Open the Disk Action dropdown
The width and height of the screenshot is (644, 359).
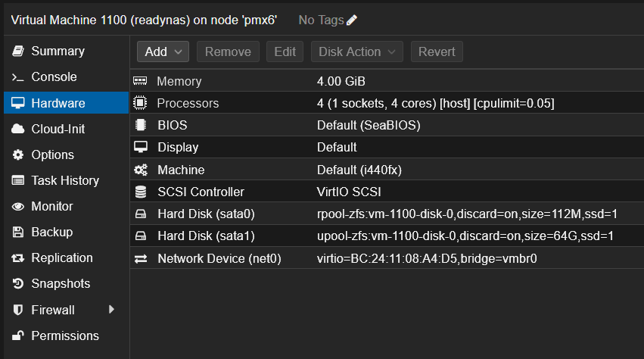pyautogui.click(x=356, y=52)
